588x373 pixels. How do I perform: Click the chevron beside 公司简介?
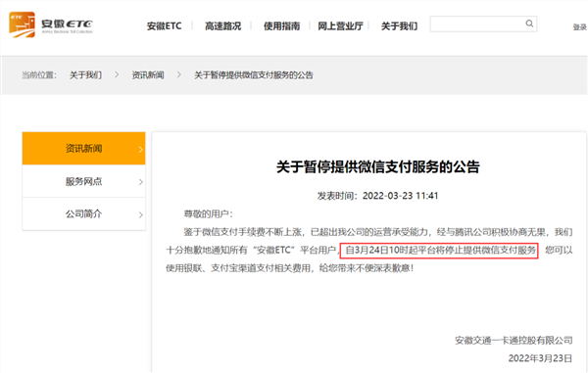[x=140, y=214]
